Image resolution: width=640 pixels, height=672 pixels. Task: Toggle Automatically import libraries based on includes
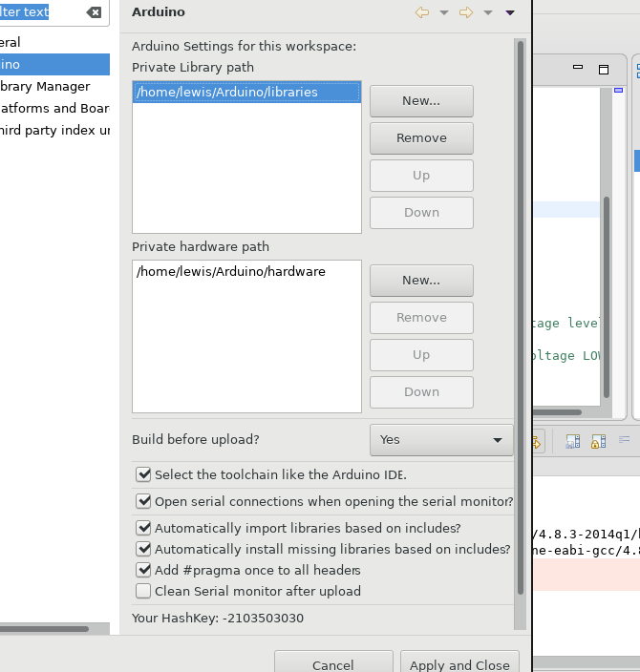[144, 528]
